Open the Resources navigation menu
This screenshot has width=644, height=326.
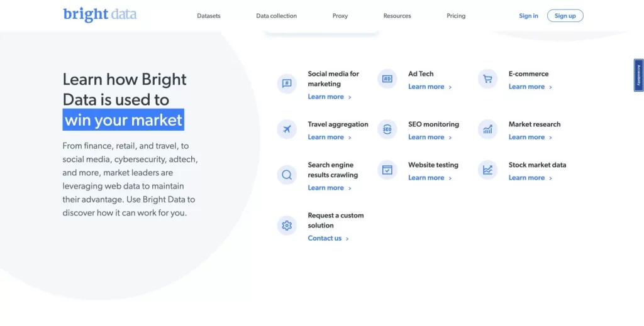click(397, 16)
